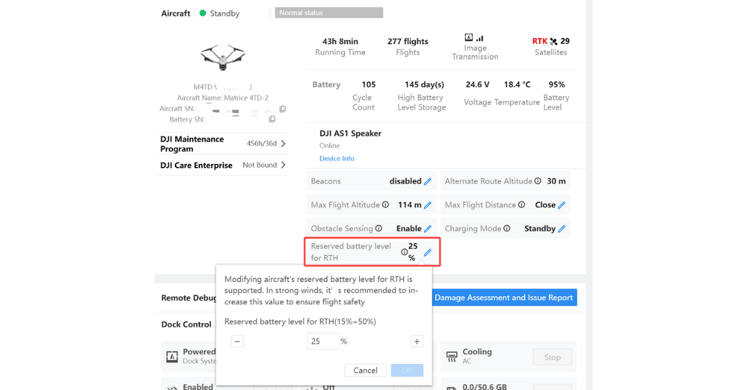Edit Max Flight Distance pencil icon
The height and width of the screenshot is (390, 747).
point(562,205)
